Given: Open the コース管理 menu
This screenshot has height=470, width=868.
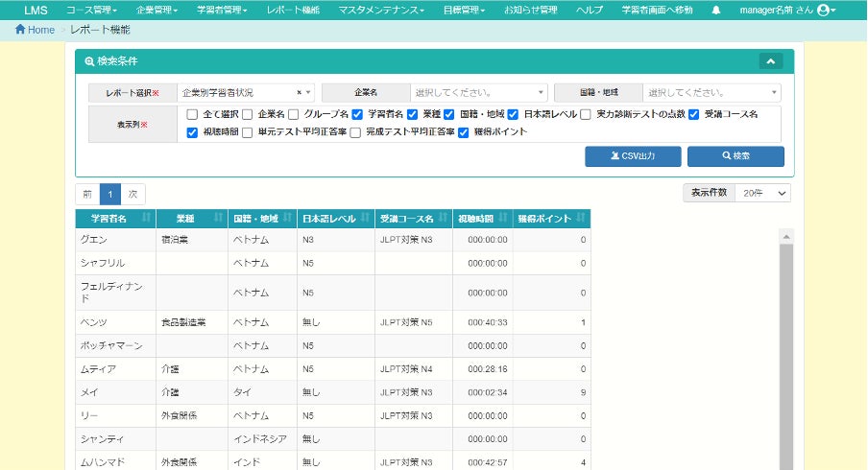Looking at the screenshot, I should pyautogui.click(x=92, y=10).
